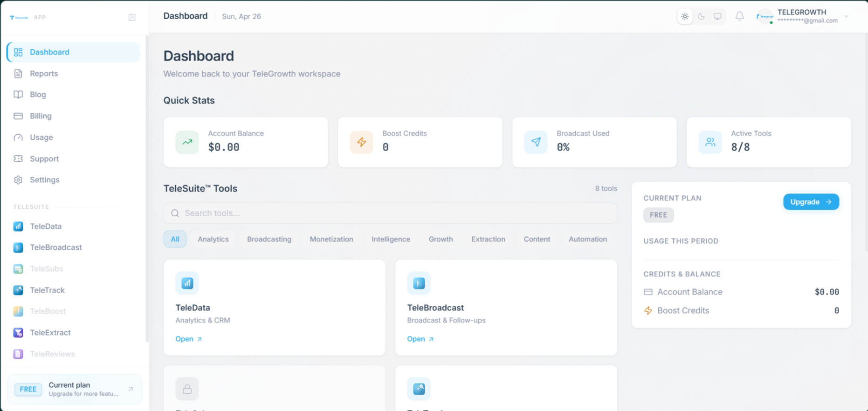Image resolution: width=868 pixels, height=411 pixels.
Task: Open Support in sidebar
Action: click(x=74, y=159)
